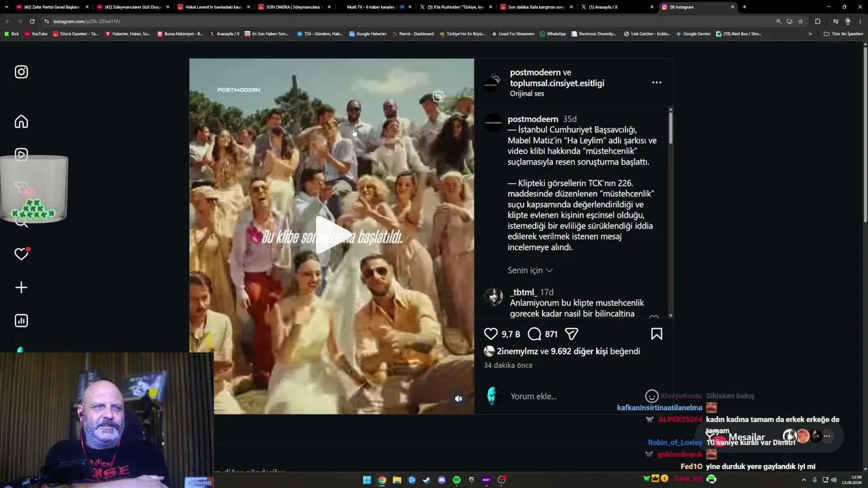Switch to 'Son dakika: Kafa karıştıran soru' tab
Viewport: 868px width, 488px height.
(536, 7)
